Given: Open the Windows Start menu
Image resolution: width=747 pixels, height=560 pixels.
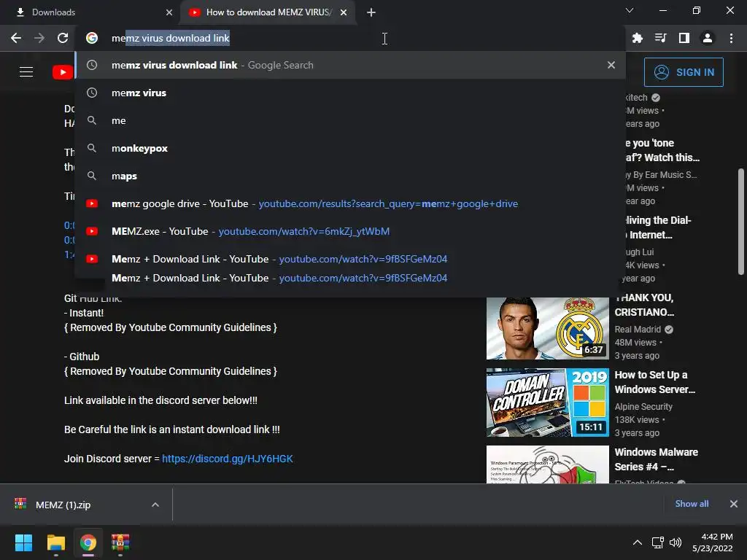Looking at the screenshot, I should (23, 542).
